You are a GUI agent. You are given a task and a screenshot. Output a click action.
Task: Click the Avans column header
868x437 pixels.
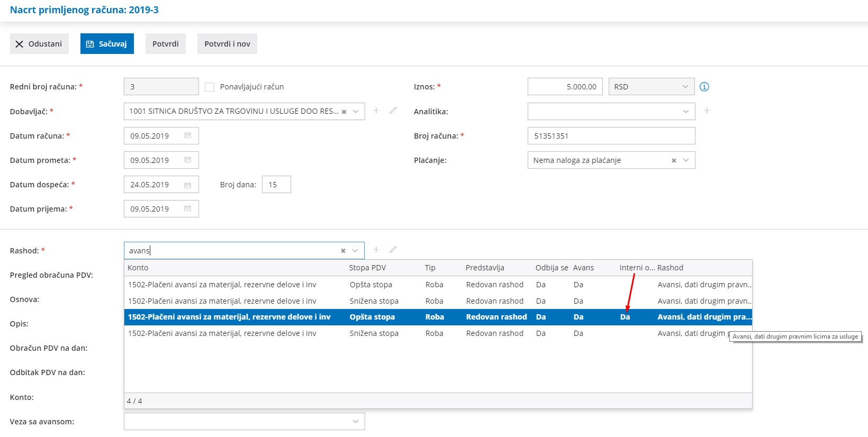[x=583, y=268]
